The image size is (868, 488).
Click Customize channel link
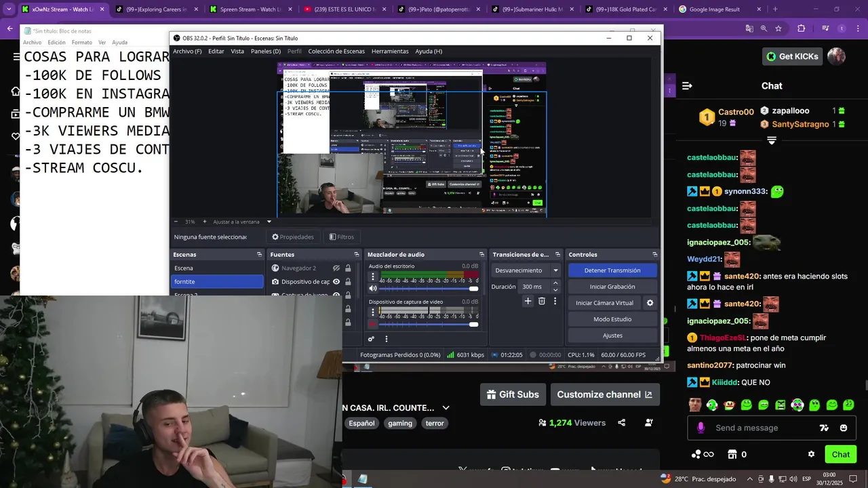[604, 394]
